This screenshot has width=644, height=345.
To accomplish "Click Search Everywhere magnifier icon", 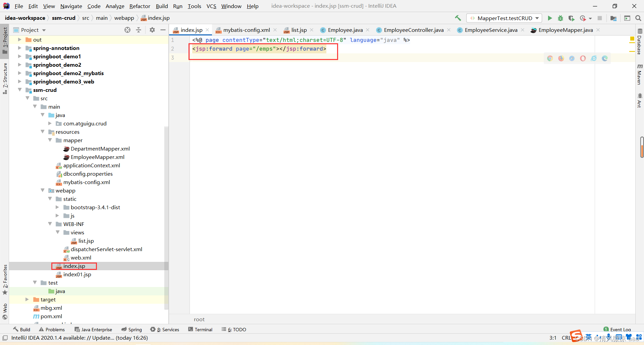I will click(638, 18).
